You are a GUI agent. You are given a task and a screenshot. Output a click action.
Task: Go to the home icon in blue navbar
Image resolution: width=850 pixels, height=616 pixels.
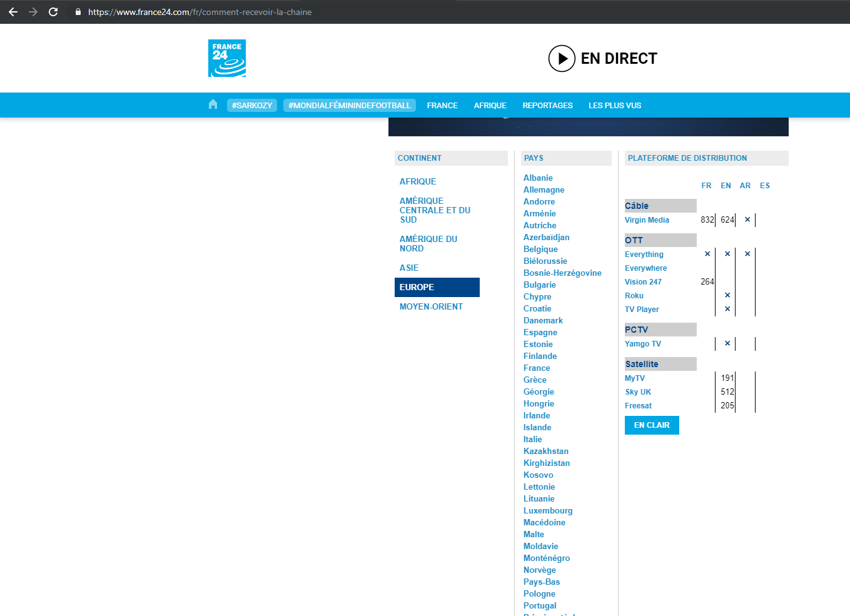pos(213,104)
